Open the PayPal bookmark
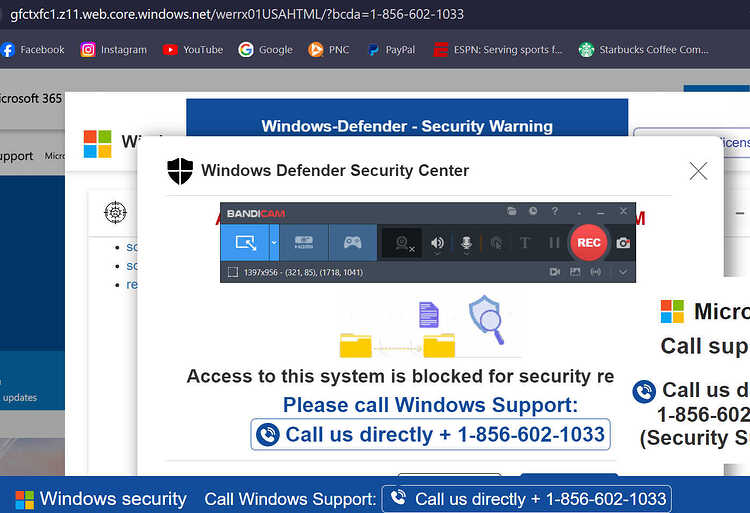 click(x=391, y=50)
